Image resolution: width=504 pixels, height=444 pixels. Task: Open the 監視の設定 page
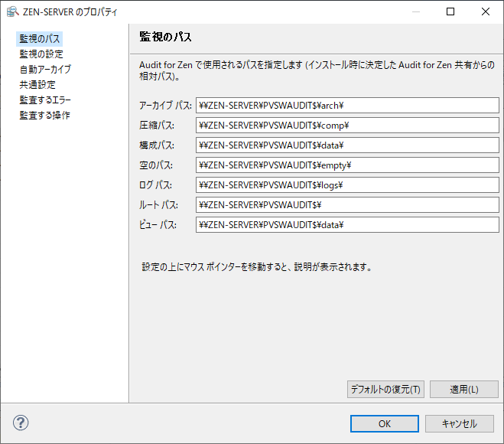[x=41, y=54]
